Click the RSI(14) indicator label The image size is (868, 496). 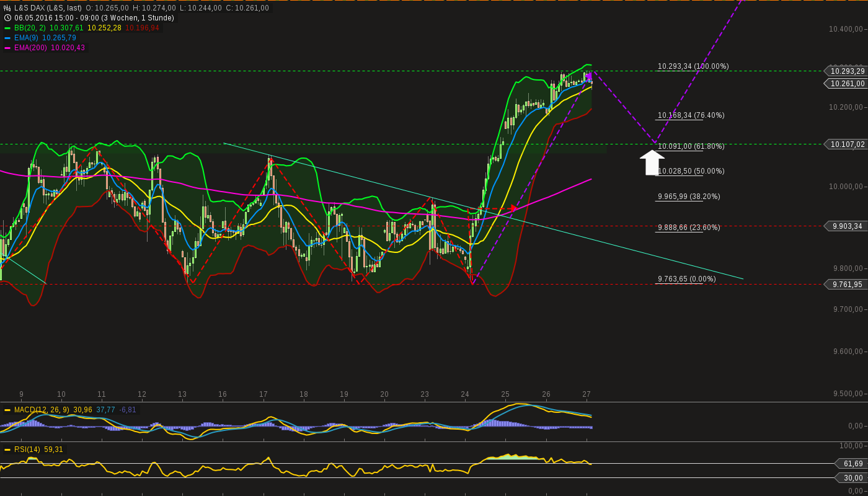pos(27,449)
